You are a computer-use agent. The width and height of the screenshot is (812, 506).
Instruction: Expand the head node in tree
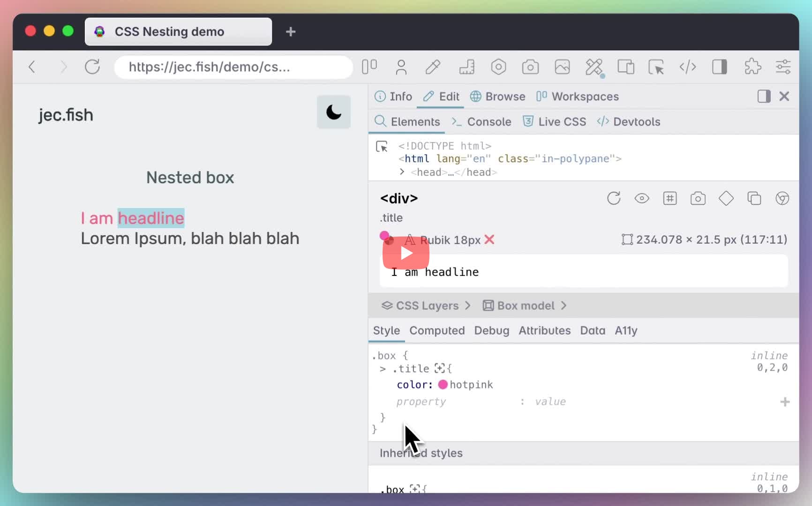pyautogui.click(x=402, y=172)
